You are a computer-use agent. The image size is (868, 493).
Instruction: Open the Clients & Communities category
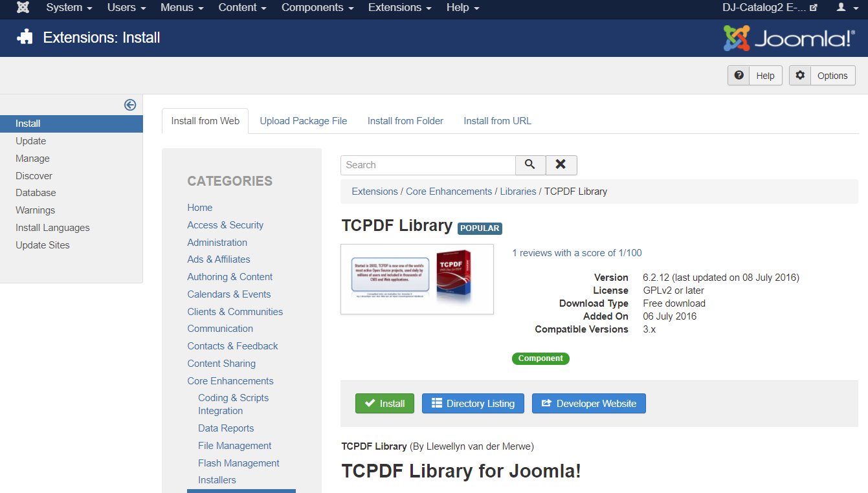tap(235, 312)
